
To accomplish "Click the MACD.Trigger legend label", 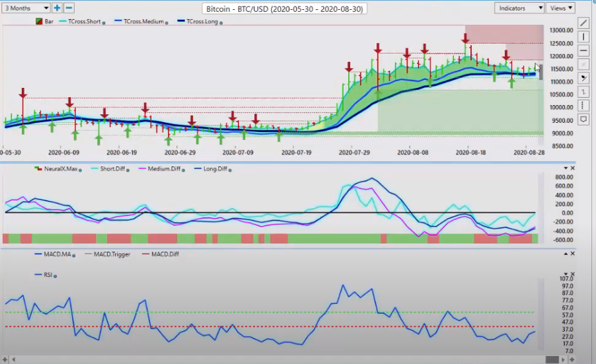I will click(x=112, y=254).
